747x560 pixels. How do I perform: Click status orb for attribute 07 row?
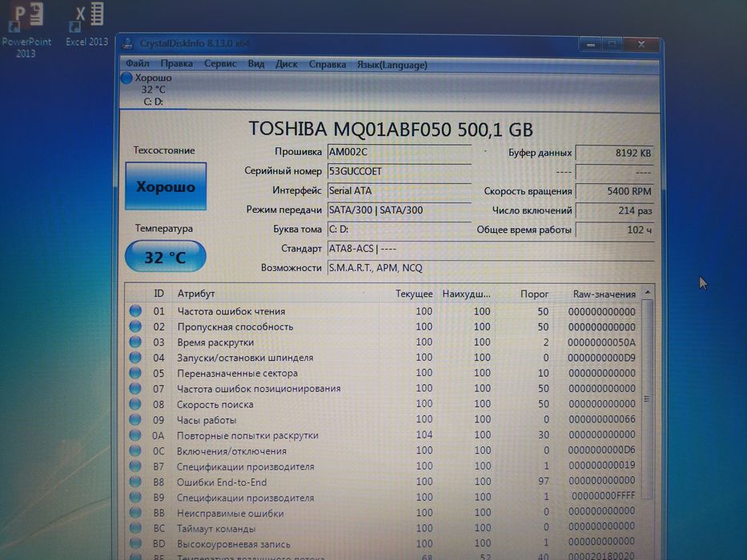tap(135, 389)
